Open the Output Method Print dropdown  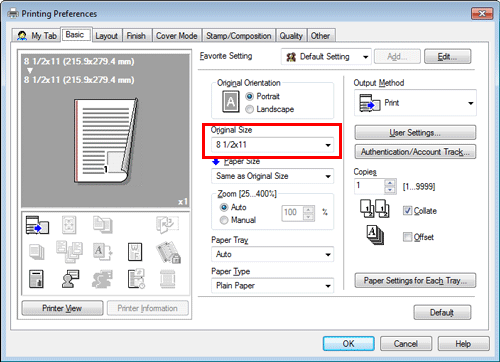click(x=415, y=103)
